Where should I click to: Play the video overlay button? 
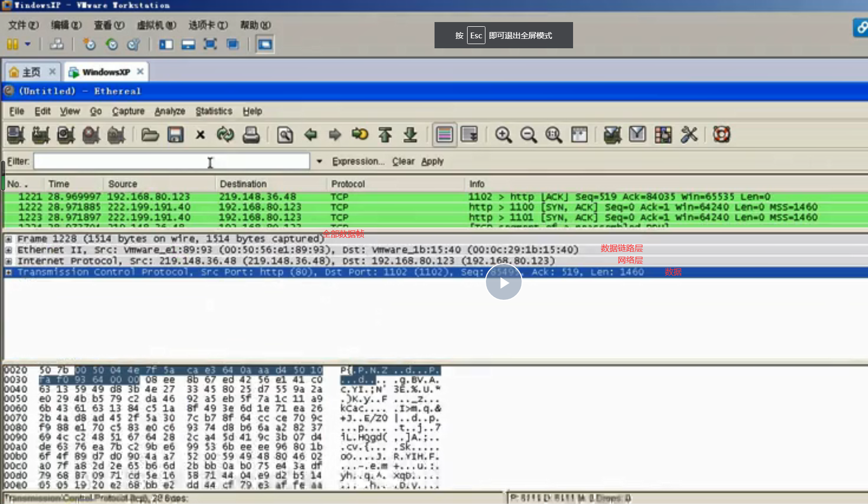coord(504,282)
